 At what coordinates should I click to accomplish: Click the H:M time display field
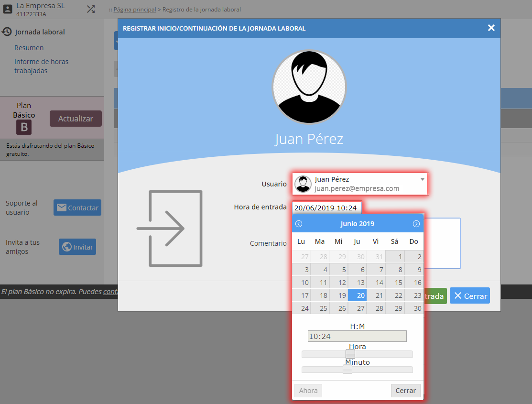coord(357,336)
